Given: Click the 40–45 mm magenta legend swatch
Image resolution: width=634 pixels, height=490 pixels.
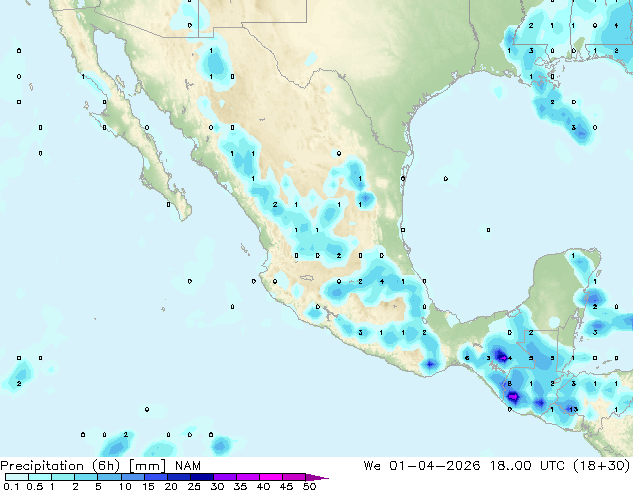Looking at the screenshot, I should click(271, 477).
